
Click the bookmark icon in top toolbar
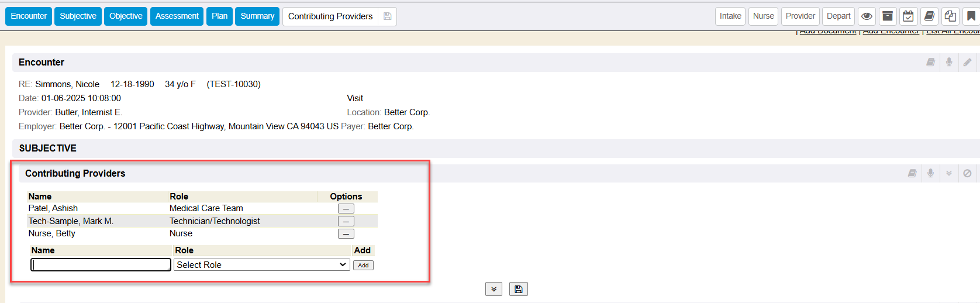(971, 16)
